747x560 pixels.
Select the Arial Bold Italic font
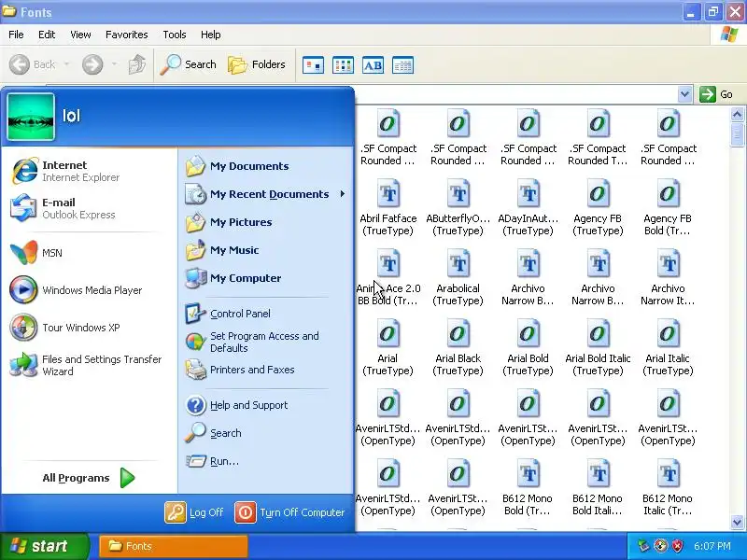pyautogui.click(x=598, y=347)
